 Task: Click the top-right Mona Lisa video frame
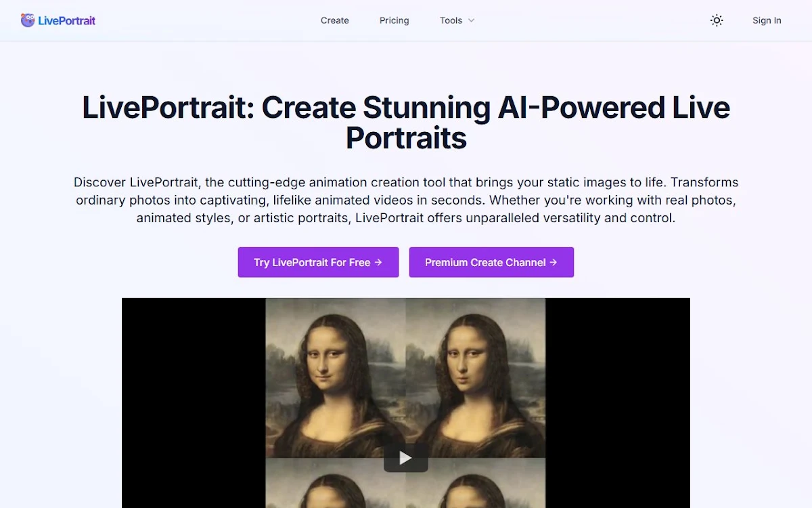(476, 378)
